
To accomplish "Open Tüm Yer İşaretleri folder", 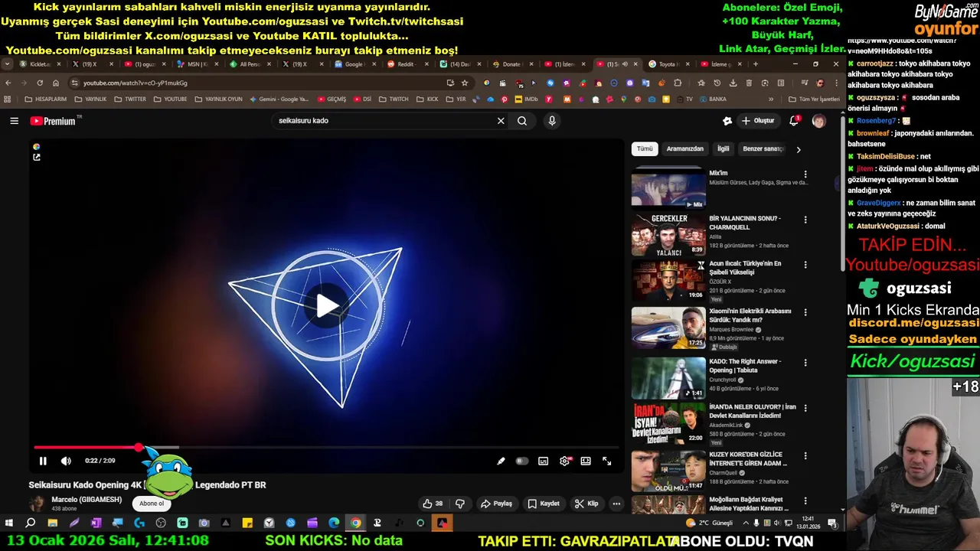I will tap(814, 99).
